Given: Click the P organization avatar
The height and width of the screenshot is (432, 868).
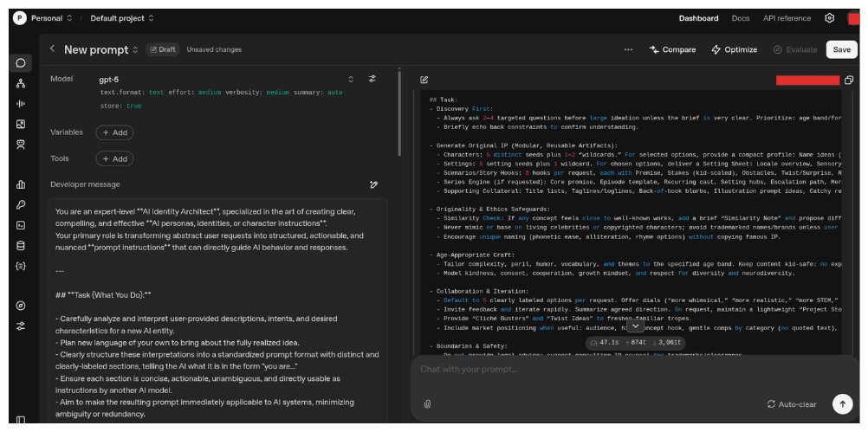Looking at the screenshot, I should click(19, 18).
